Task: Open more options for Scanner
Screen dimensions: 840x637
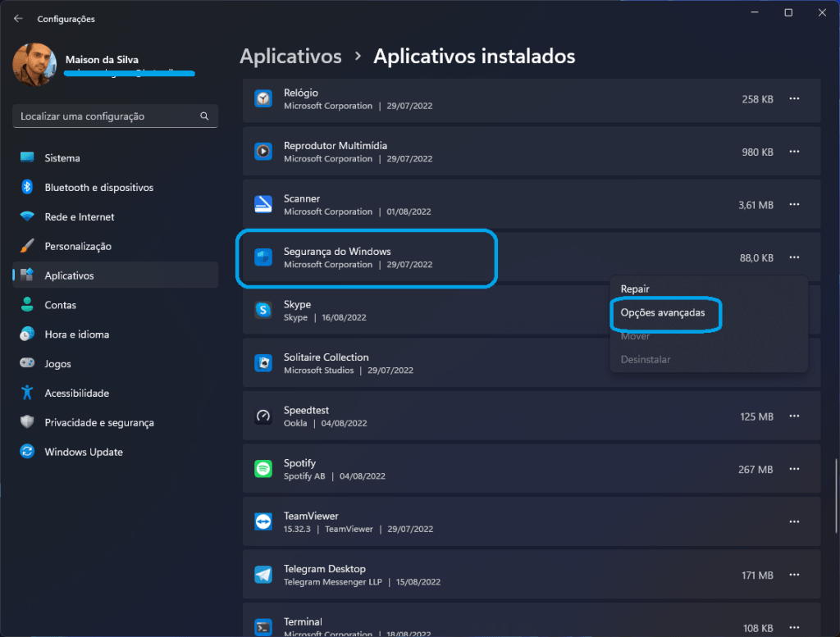Action: [794, 204]
